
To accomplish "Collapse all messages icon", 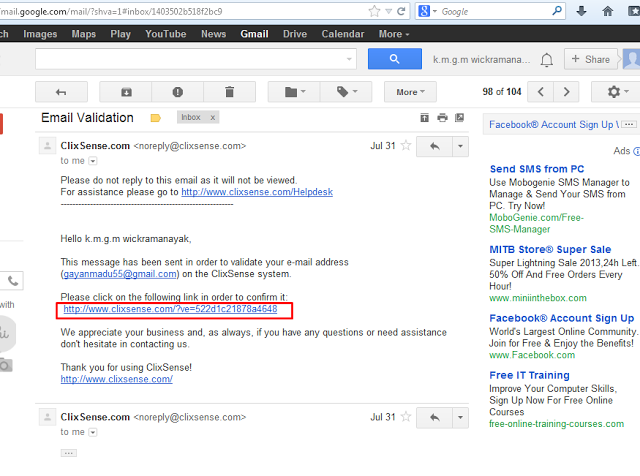I will tap(424, 118).
